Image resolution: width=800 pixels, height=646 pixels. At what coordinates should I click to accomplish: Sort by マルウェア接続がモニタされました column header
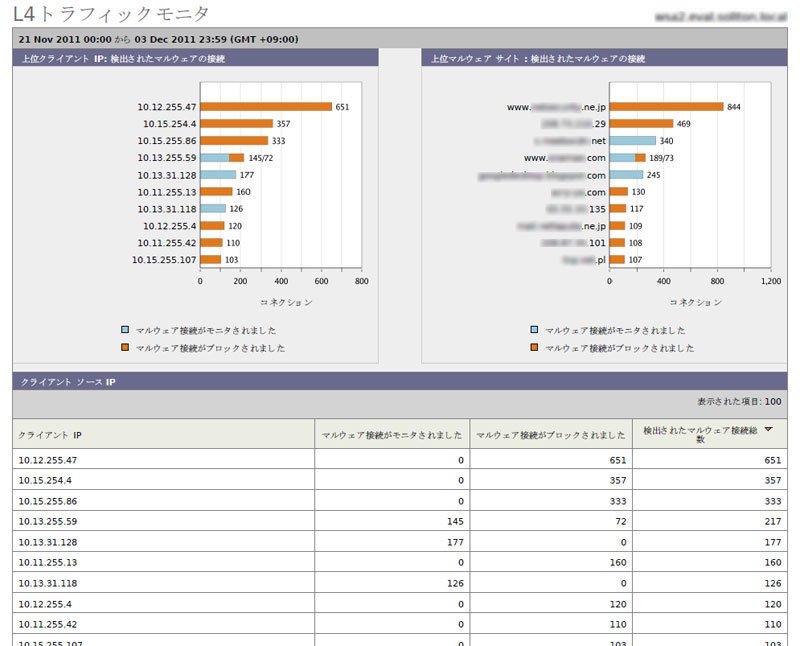[x=392, y=435]
